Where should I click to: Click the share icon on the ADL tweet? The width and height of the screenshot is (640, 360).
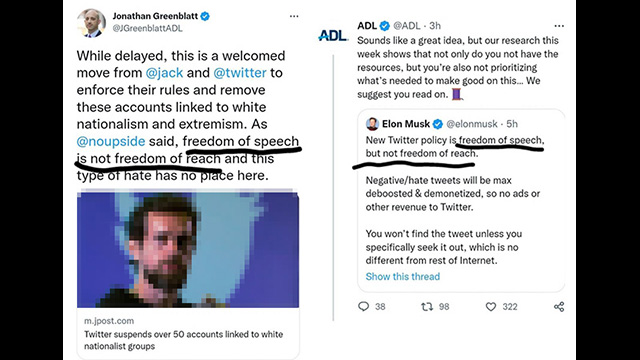tap(559, 307)
